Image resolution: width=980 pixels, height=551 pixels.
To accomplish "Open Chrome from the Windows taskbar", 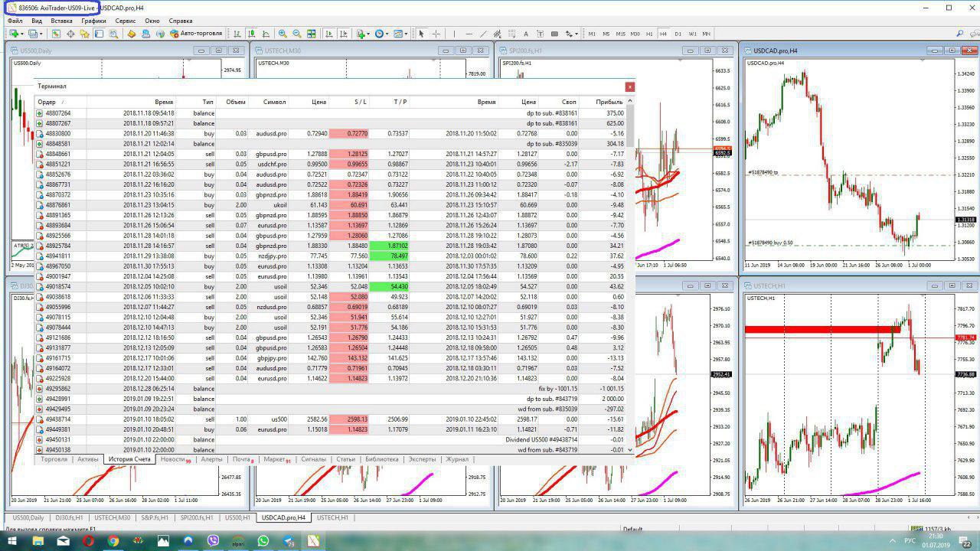I will pyautogui.click(x=113, y=541).
